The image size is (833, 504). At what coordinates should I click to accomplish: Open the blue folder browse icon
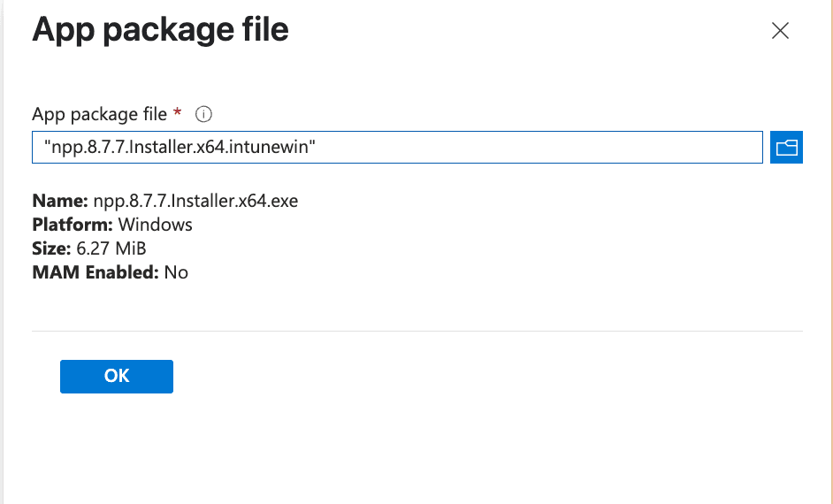(786, 148)
